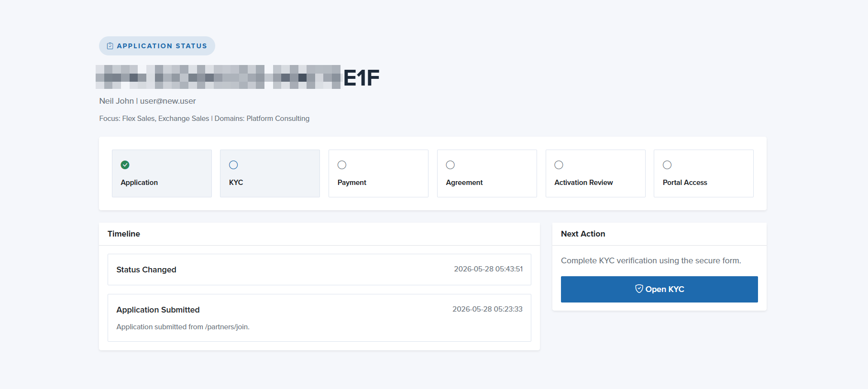Select the Activation Review step label

[x=583, y=183]
